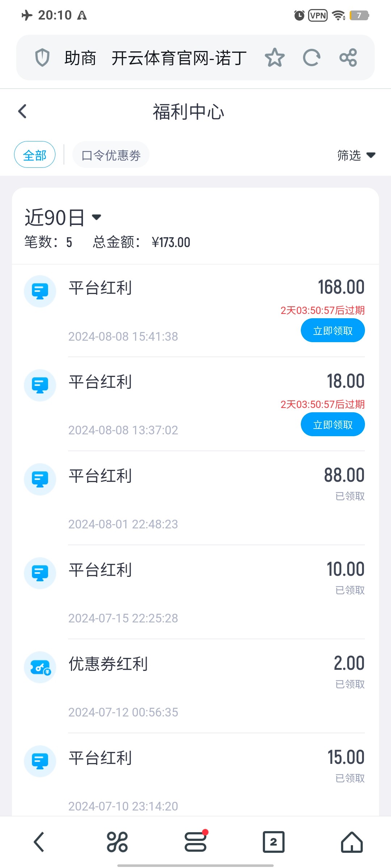Viewport: 391px width, 868px height.
Task: Go back using the 福利中心 header arrow
Action: 22,111
